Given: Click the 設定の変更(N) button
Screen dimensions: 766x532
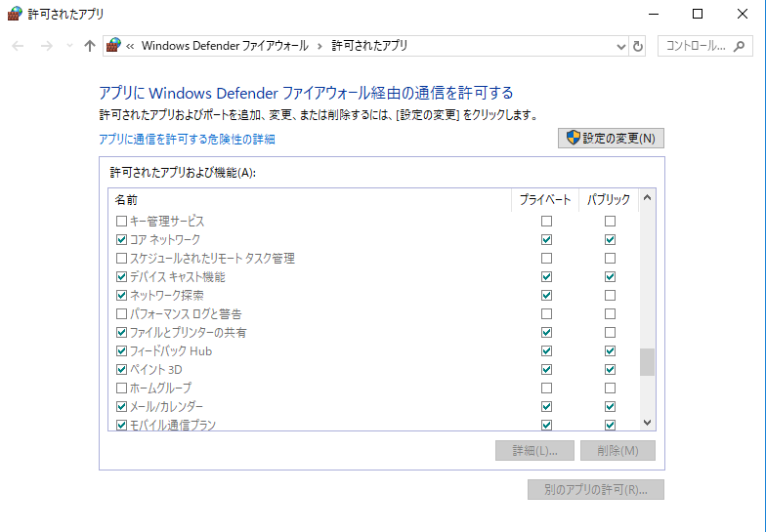Looking at the screenshot, I should point(611,139).
